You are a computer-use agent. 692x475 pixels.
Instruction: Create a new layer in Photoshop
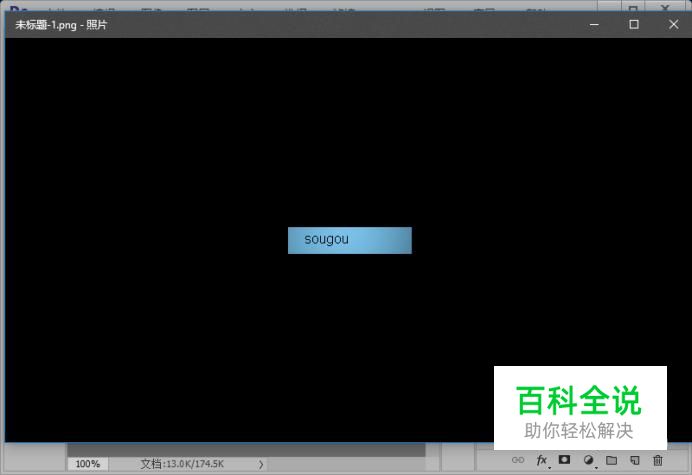635,460
